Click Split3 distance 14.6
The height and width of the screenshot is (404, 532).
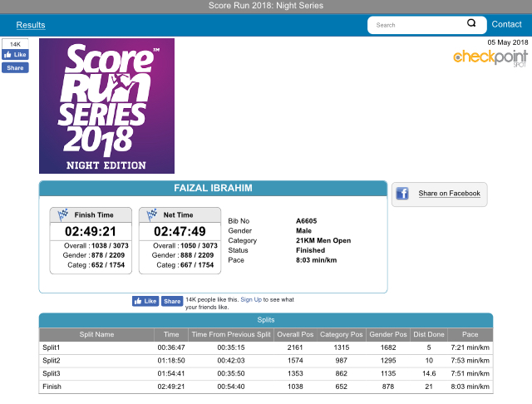tap(429, 373)
